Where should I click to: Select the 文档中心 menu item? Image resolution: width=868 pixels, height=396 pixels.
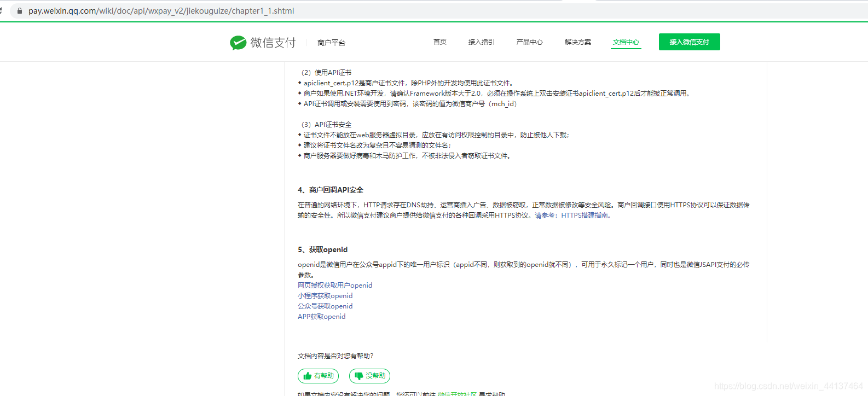626,42
